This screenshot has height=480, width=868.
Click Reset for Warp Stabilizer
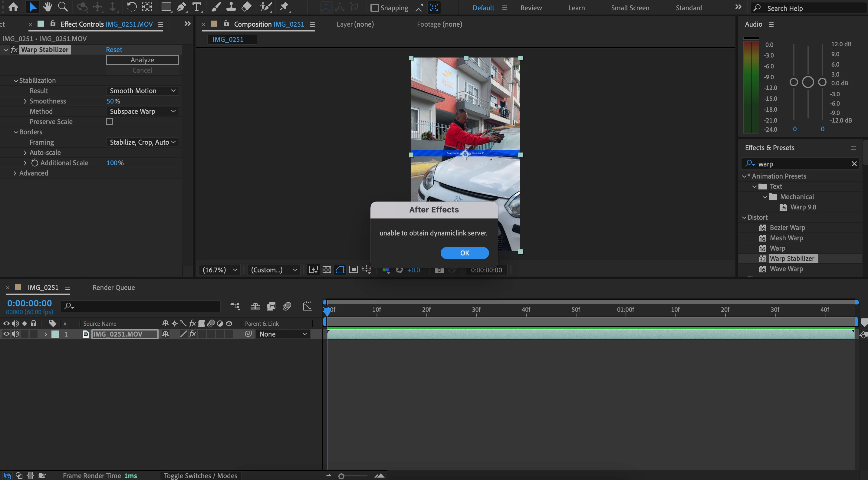pos(114,50)
